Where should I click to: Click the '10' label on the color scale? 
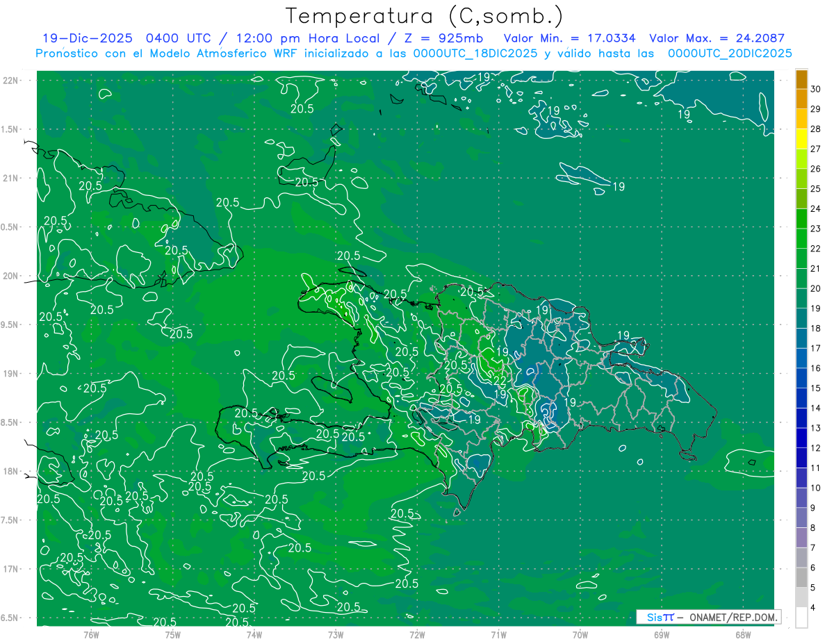[816, 488]
